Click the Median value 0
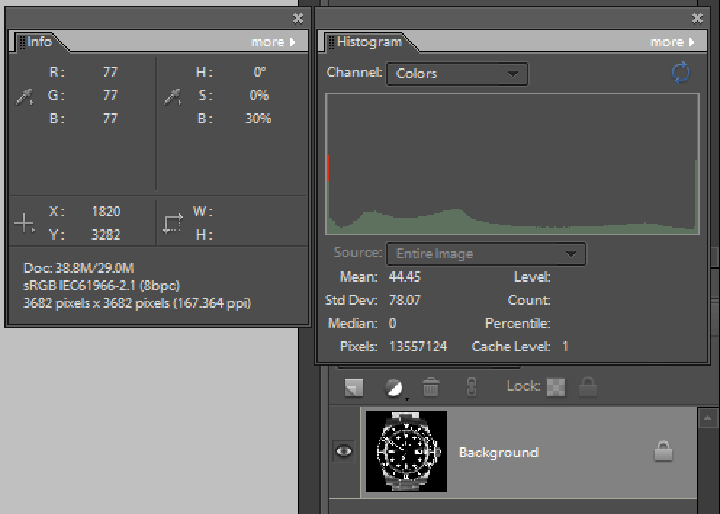This screenshot has width=720, height=514. pos(392,323)
